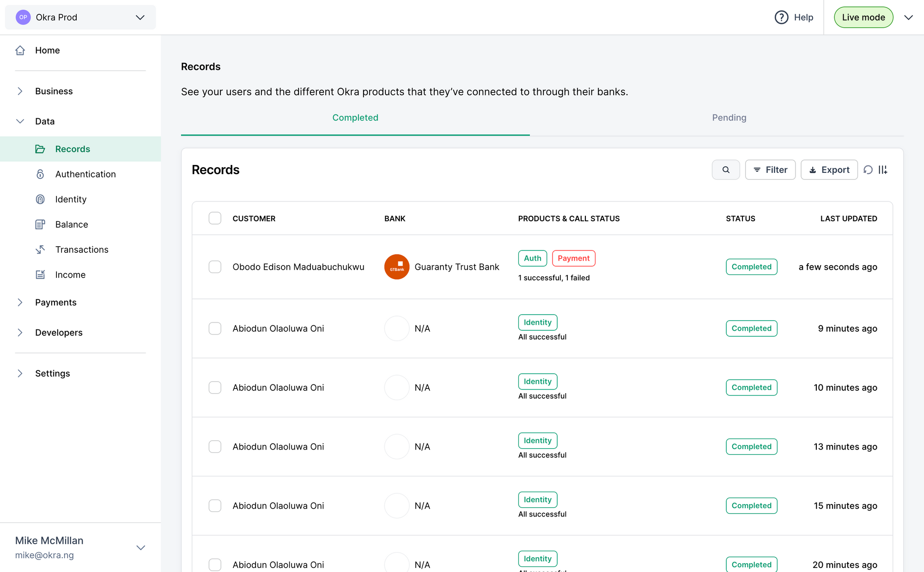
Task: Select the 20 minutes ago row checkbox
Action: pos(215,565)
